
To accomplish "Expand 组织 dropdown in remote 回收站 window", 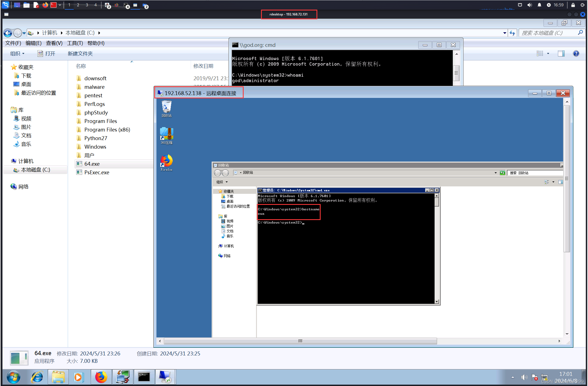I will (222, 182).
